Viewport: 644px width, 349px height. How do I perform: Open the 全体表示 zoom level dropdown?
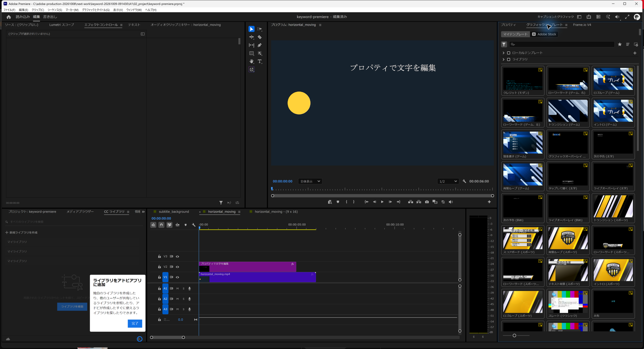coord(310,181)
